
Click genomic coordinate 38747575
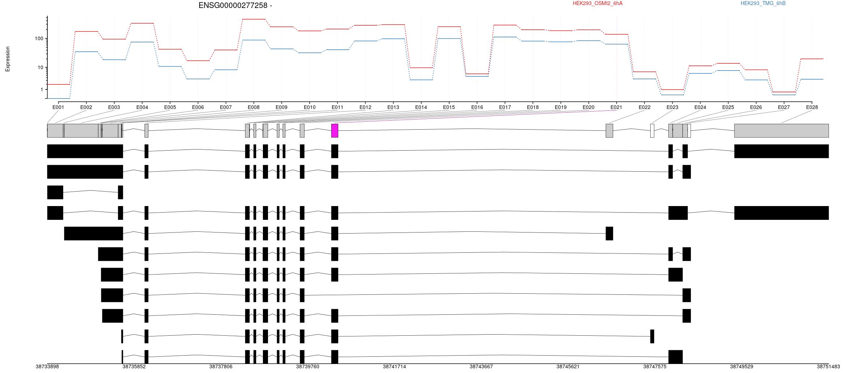pos(655,366)
